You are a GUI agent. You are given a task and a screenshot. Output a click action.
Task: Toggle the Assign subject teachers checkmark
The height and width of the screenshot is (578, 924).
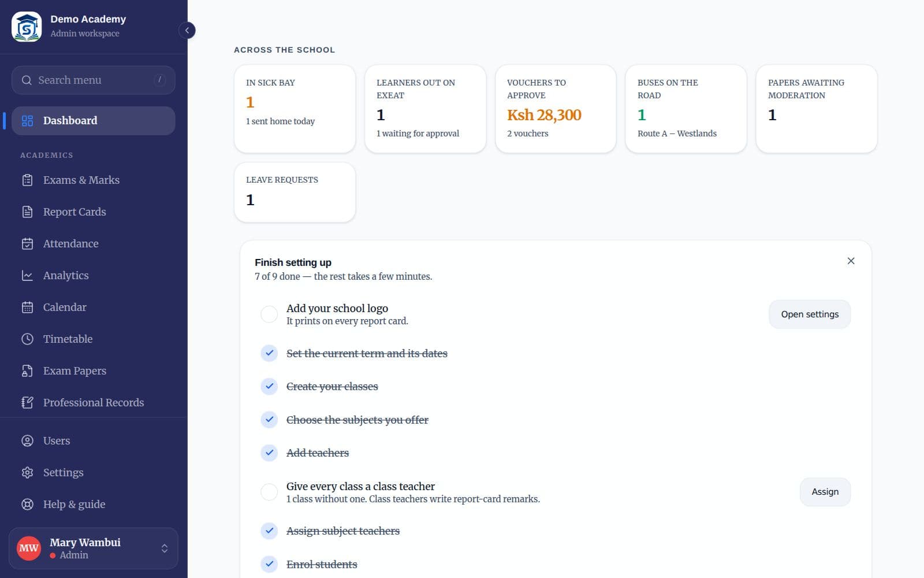[x=269, y=531]
